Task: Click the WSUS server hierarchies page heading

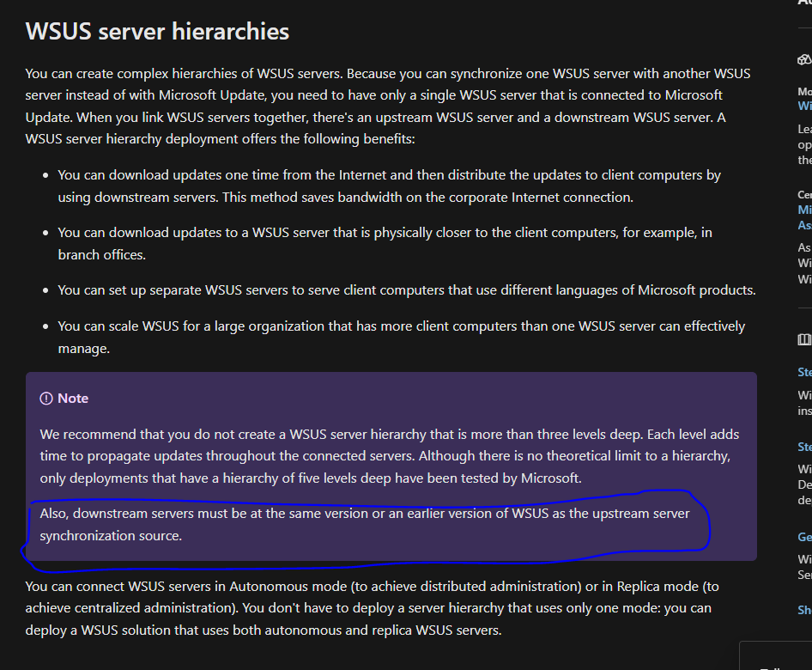Action: (156, 32)
